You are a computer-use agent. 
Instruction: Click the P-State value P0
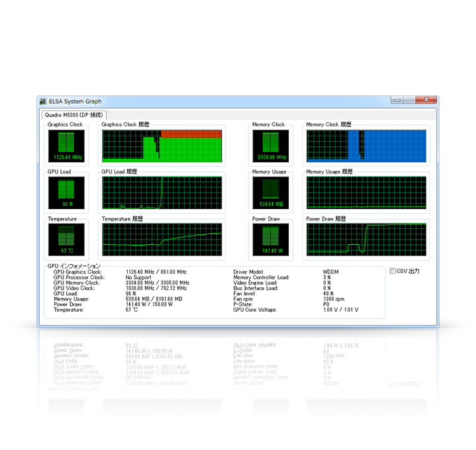pos(326,304)
